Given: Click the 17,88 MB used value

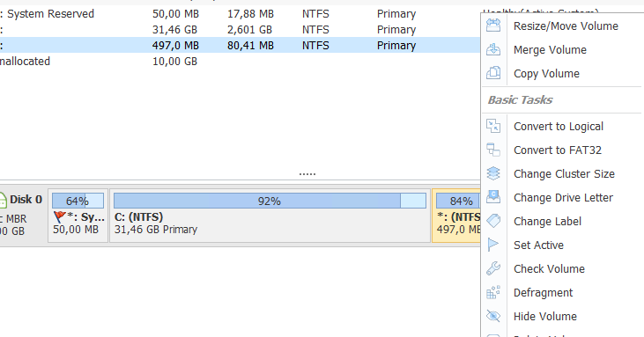Looking at the screenshot, I should coord(250,14).
